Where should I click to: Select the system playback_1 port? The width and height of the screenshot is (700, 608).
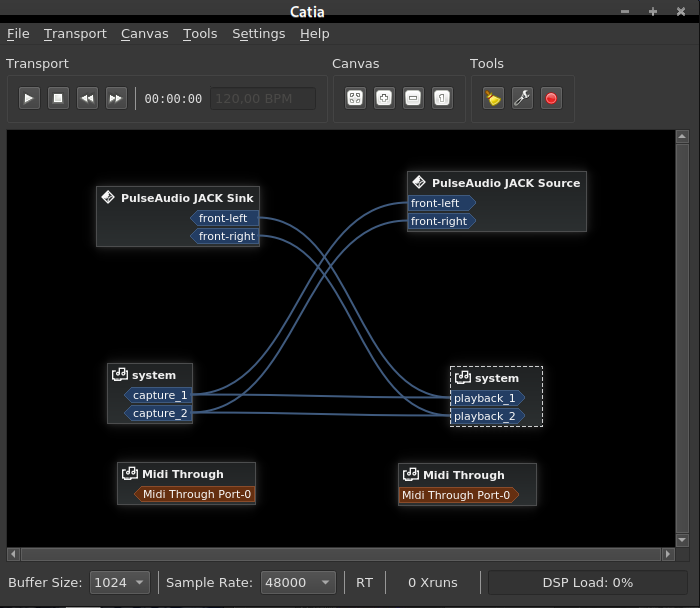click(x=485, y=398)
